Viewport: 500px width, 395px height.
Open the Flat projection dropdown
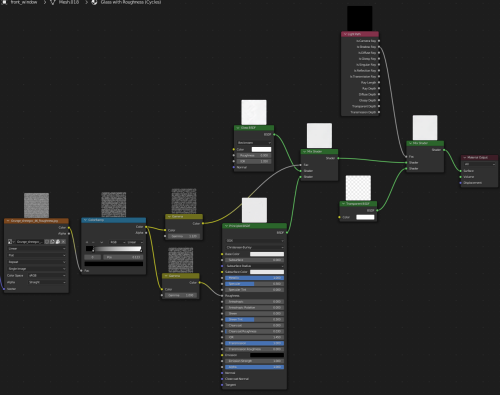pyautogui.click(x=37, y=255)
